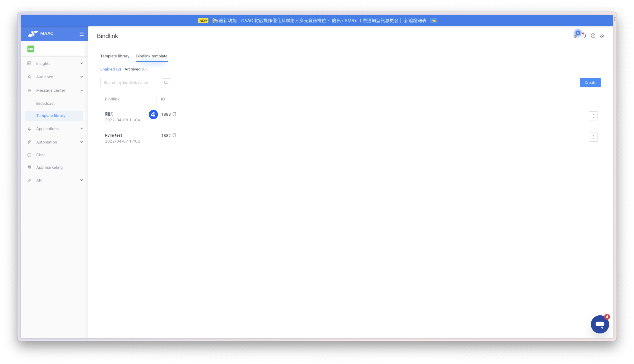Click the copy icon next to ID 1883
The image size is (634, 364).
174,114
